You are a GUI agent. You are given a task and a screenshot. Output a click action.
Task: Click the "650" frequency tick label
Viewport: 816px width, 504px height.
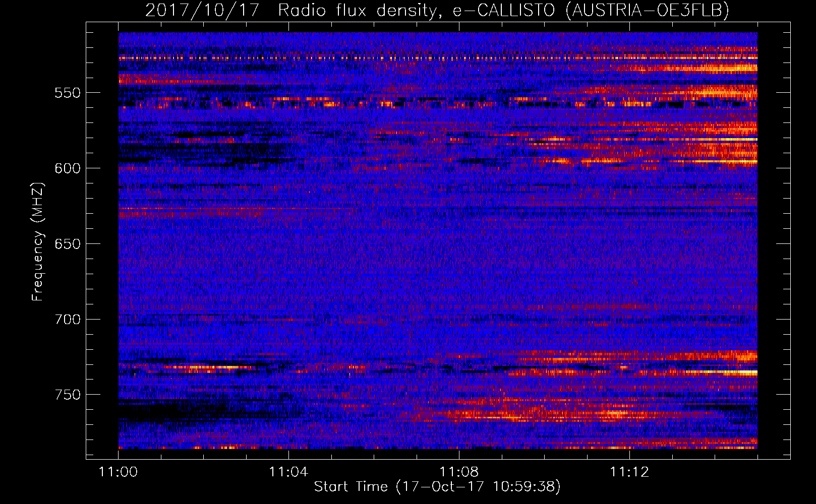pyautogui.click(x=68, y=244)
